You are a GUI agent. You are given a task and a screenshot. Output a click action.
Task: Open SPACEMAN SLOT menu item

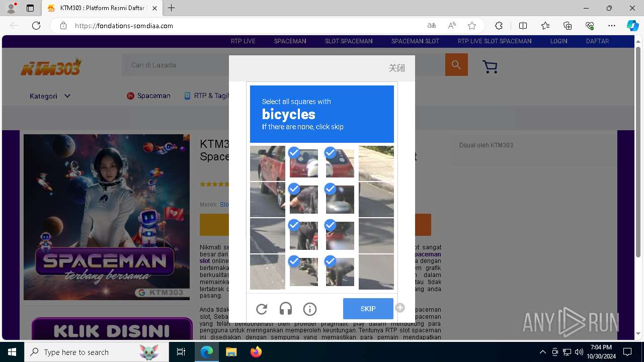[415, 41]
